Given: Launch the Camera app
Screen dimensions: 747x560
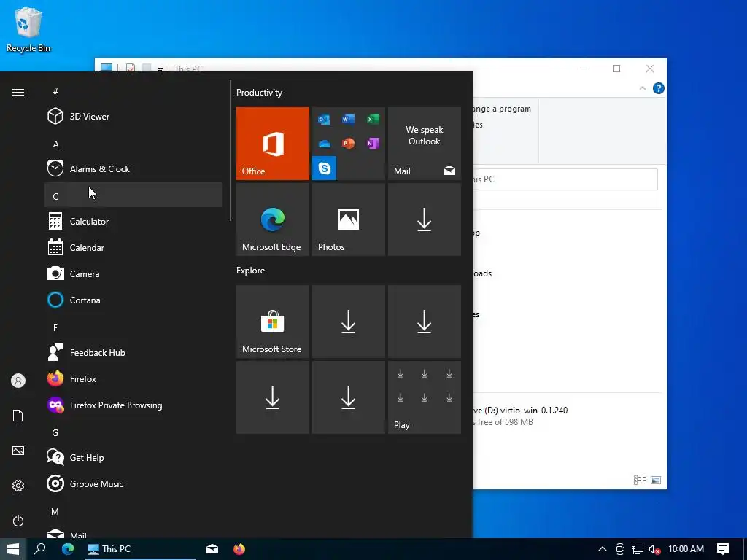Looking at the screenshot, I should point(133,274).
